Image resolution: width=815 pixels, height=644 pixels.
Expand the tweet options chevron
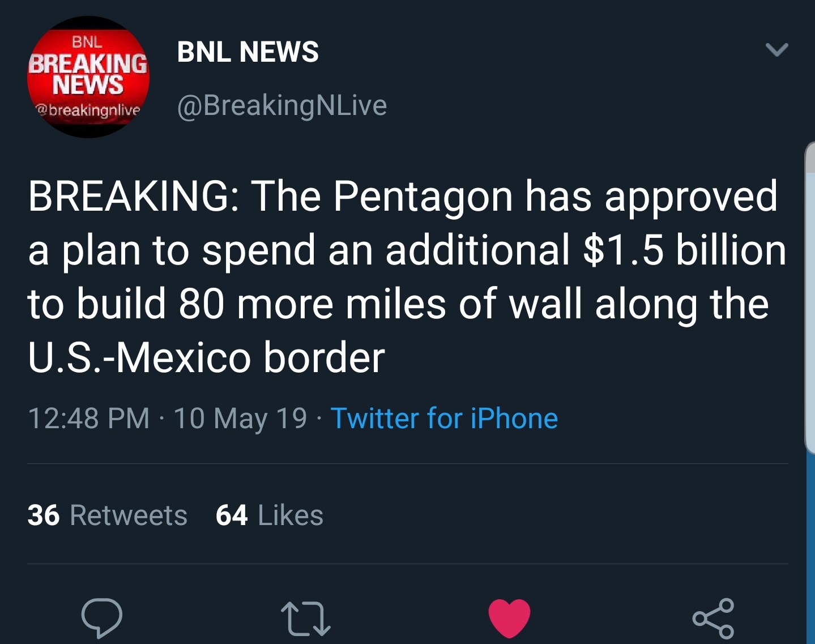pos(776,50)
